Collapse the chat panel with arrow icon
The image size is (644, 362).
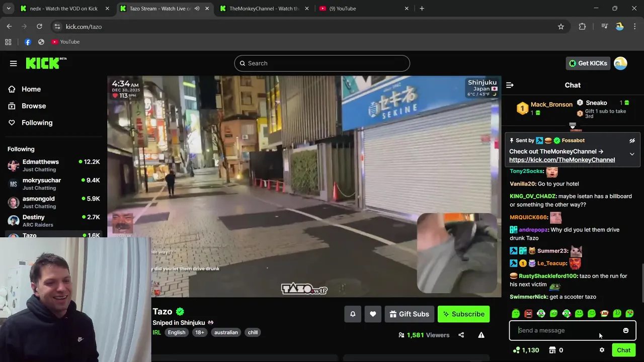coord(510,85)
